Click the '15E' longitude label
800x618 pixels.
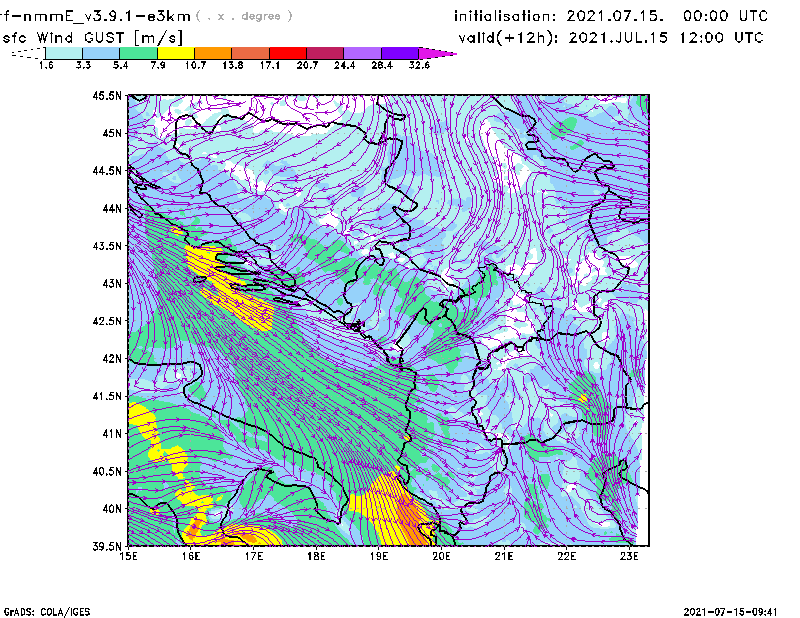(x=128, y=556)
